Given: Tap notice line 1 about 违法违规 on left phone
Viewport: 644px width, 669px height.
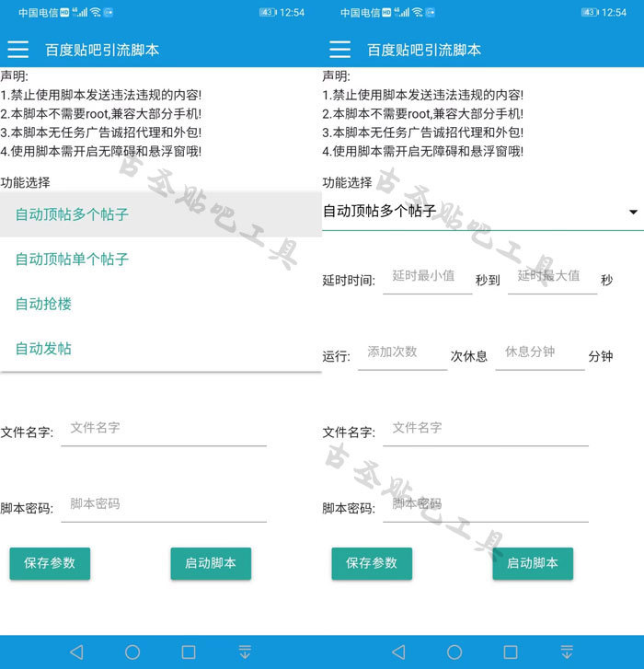Looking at the screenshot, I should coord(100,95).
